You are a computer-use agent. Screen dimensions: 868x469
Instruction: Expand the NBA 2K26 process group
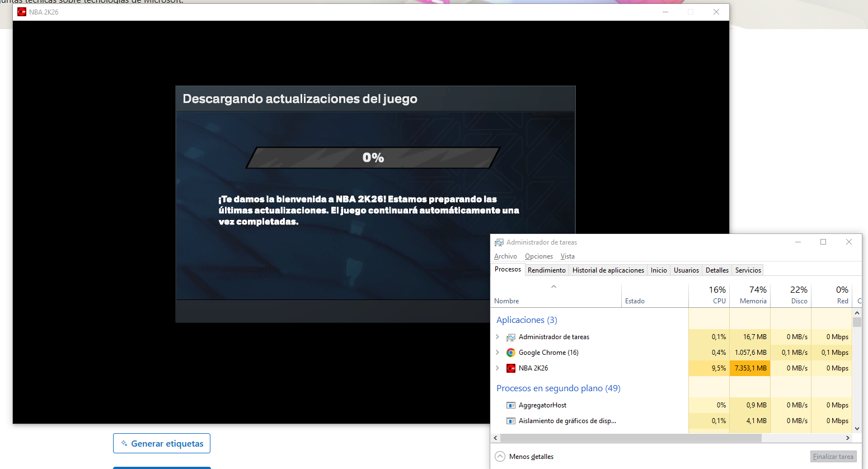pos(498,368)
